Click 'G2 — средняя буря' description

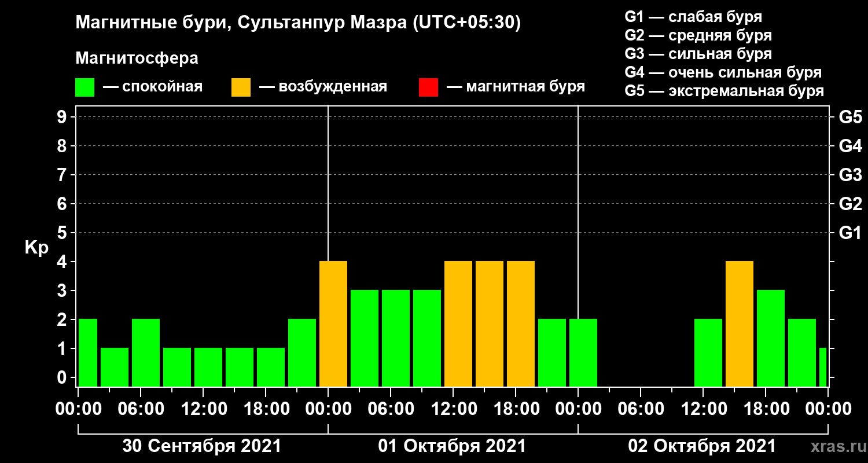click(698, 35)
